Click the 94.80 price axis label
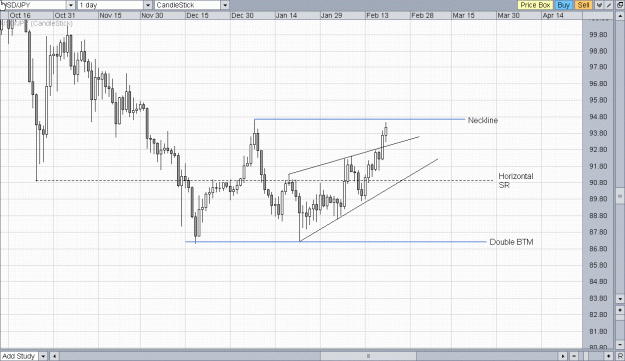 598,117
